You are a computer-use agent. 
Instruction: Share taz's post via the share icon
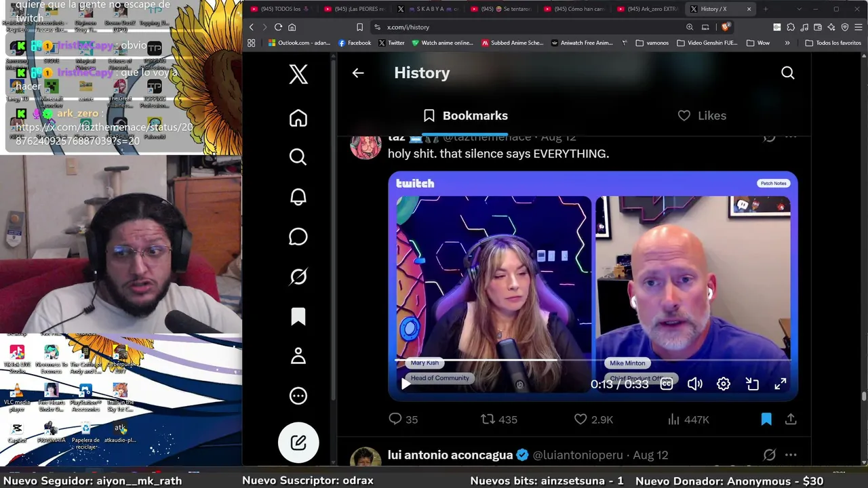(x=791, y=420)
